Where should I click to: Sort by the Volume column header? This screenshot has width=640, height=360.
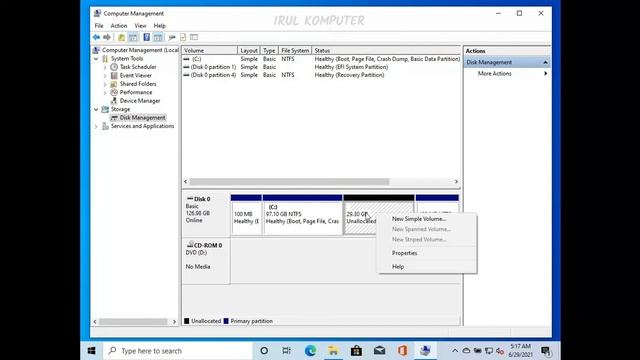pyautogui.click(x=210, y=51)
